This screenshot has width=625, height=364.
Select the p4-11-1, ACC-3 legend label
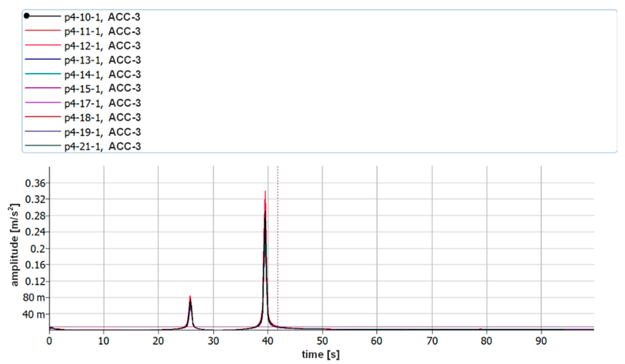(x=102, y=31)
